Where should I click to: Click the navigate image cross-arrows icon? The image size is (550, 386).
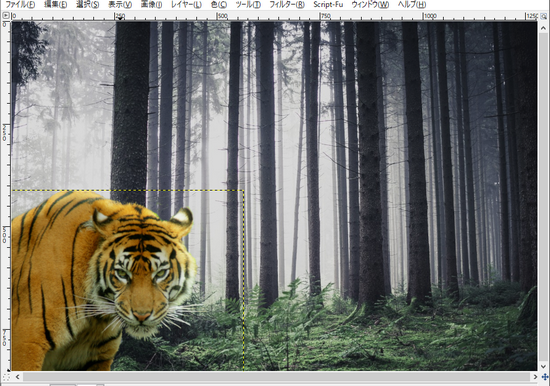click(x=544, y=377)
